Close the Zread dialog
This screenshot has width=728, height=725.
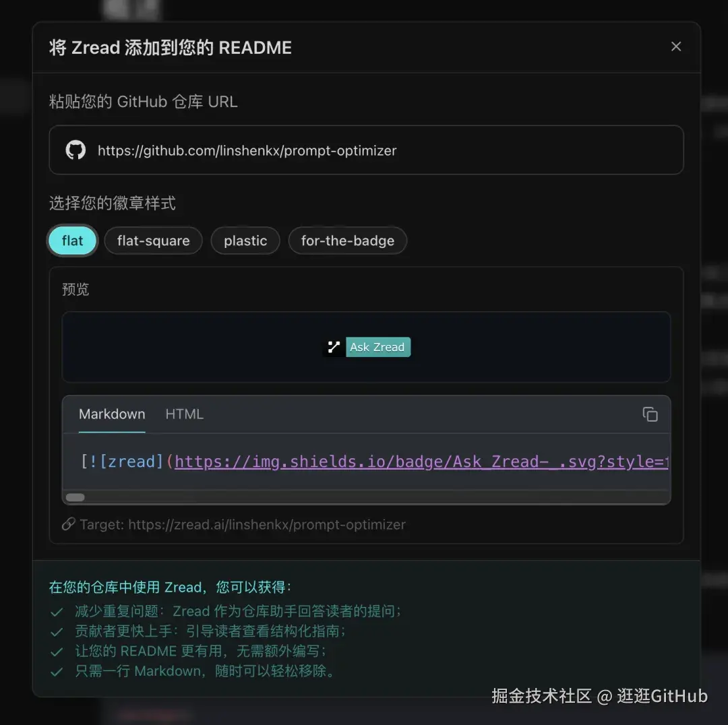pyautogui.click(x=676, y=46)
